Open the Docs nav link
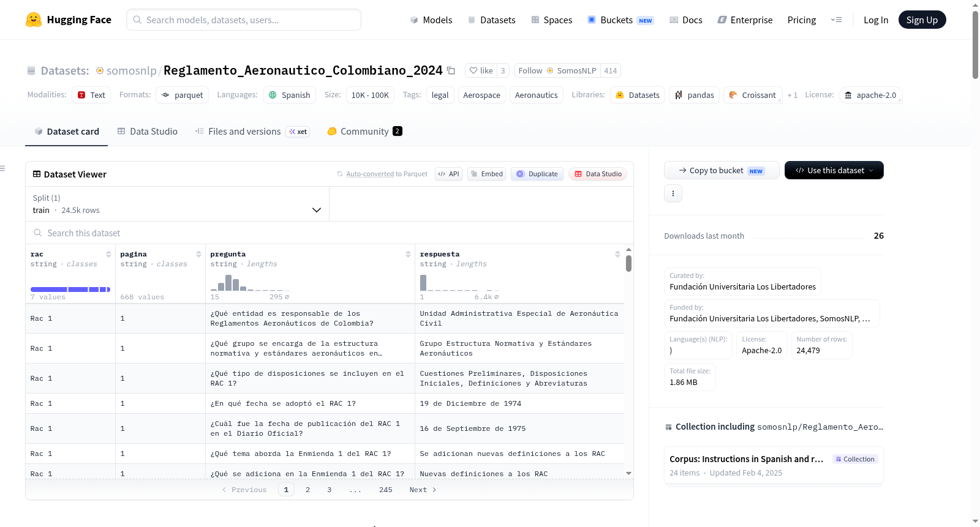This screenshot has height=527, width=980. [x=685, y=20]
